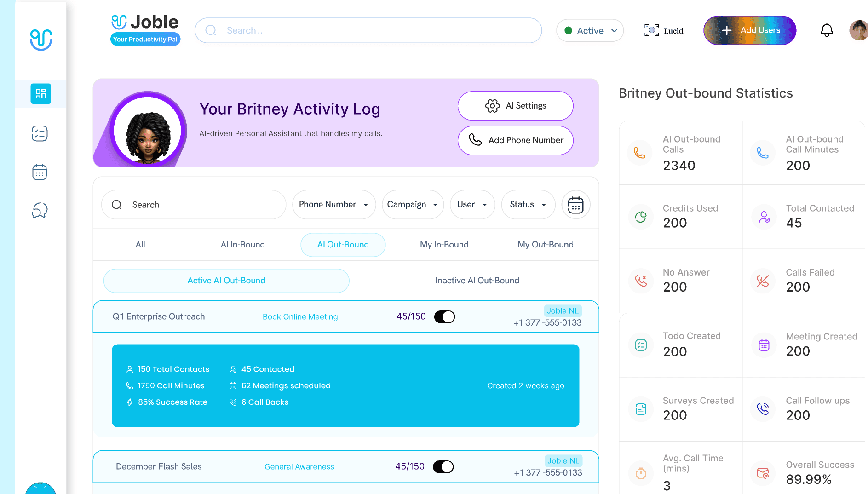Image resolution: width=868 pixels, height=494 pixels.
Task: Click the AI Out-bound Call Minutes icon
Action: pyautogui.click(x=763, y=153)
